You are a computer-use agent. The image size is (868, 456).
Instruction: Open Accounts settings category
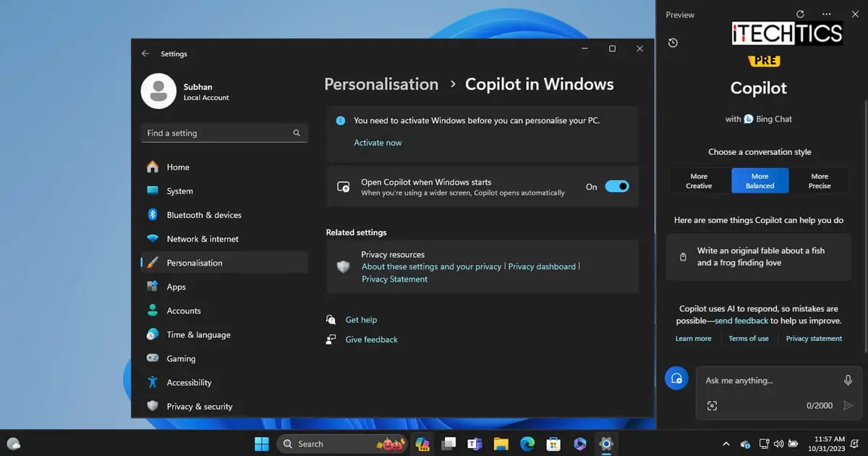[x=224, y=311]
